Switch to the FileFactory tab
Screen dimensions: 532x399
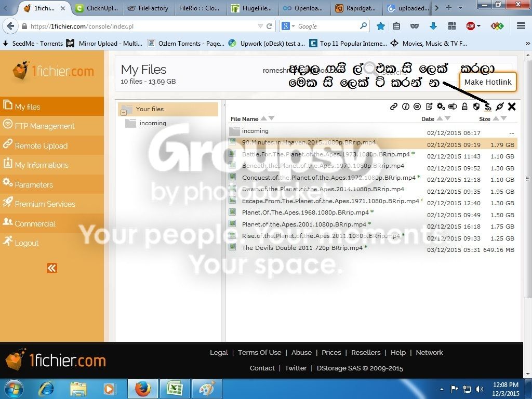tap(148, 8)
